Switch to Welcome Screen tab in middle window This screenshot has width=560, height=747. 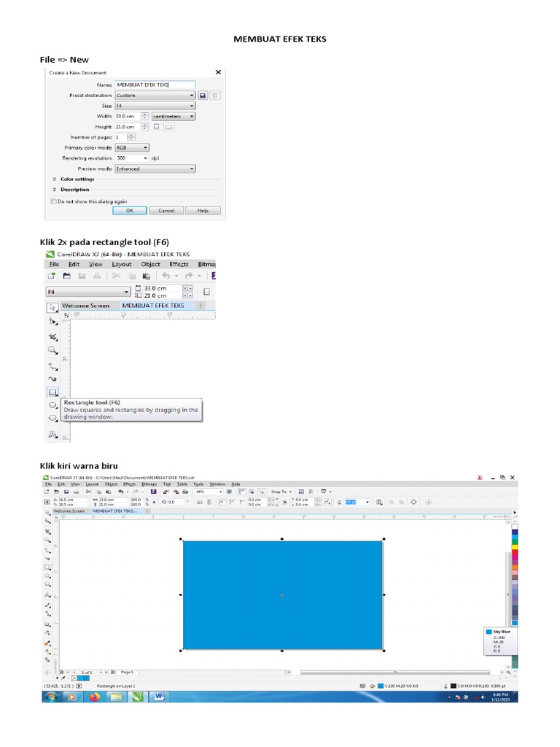tap(86, 306)
